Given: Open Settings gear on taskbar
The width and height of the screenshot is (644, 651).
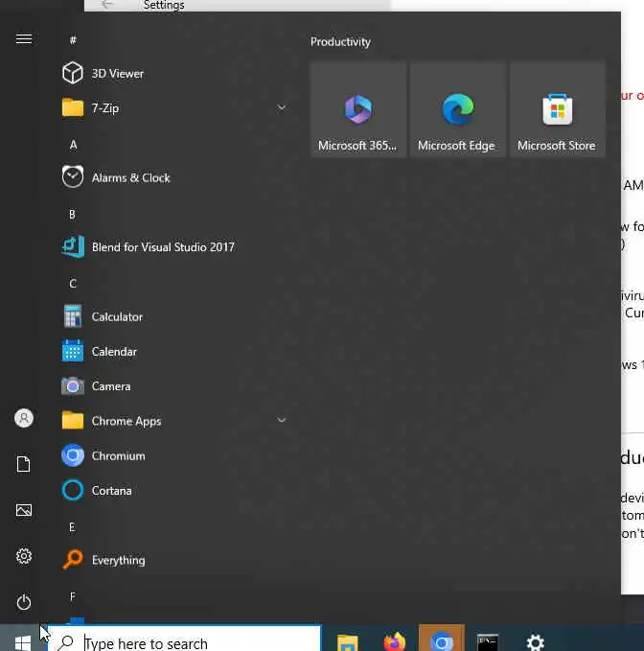Looking at the screenshot, I should coord(535,642).
